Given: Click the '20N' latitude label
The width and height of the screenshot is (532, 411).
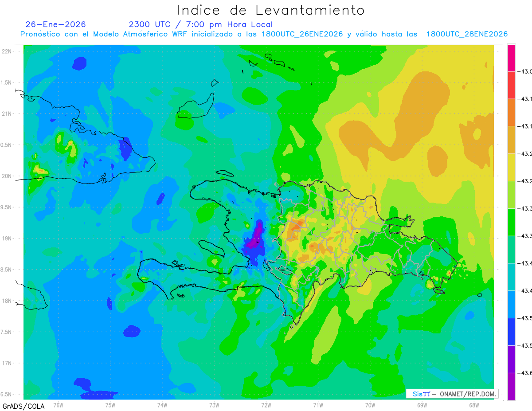Looking at the screenshot, I should pos(8,176).
